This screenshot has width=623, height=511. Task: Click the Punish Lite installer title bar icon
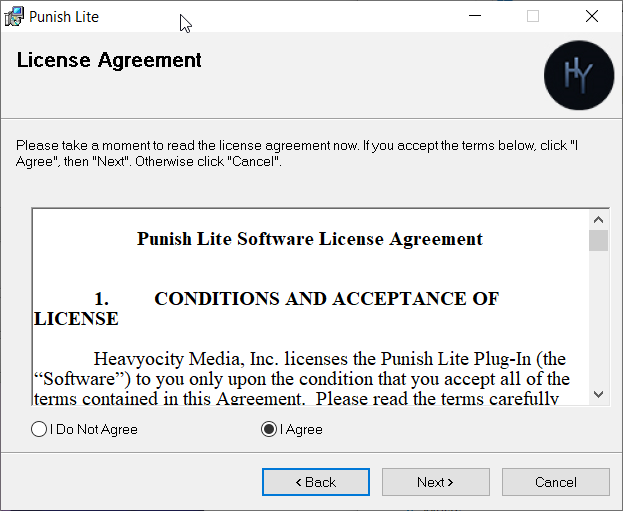(x=14, y=17)
